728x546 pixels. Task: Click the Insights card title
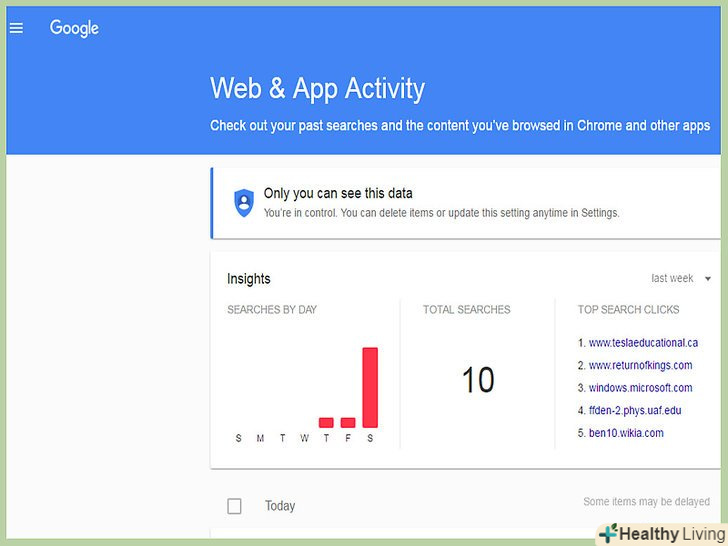point(249,279)
